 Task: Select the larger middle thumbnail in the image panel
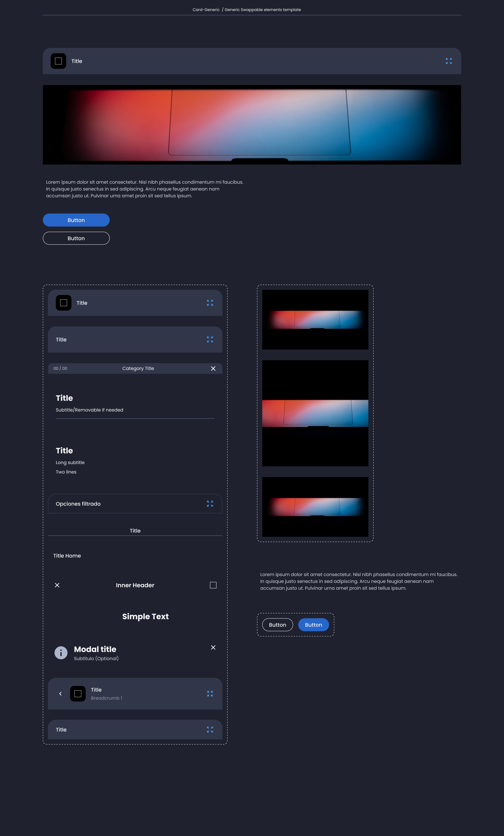(x=315, y=413)
